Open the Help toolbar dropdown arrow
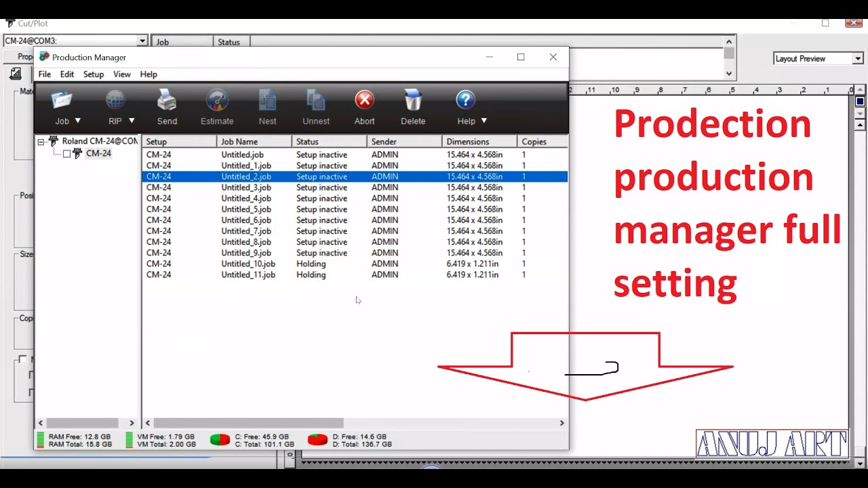Image resolution: width=868 pixels, height=488 pixels. [x=484, y=121]
